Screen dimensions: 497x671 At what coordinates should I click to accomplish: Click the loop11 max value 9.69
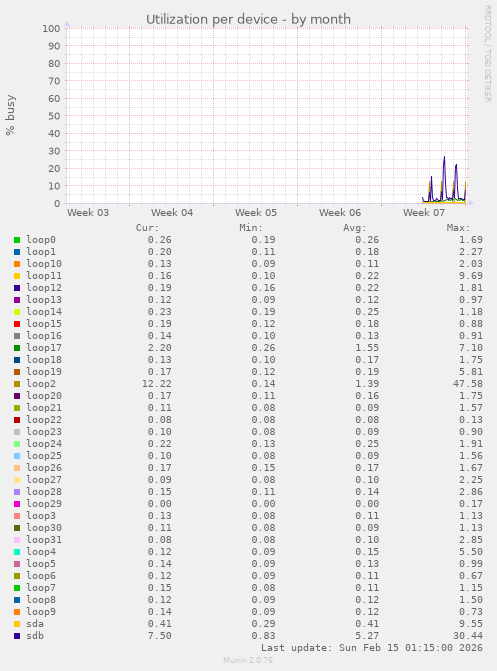[471, 276]
